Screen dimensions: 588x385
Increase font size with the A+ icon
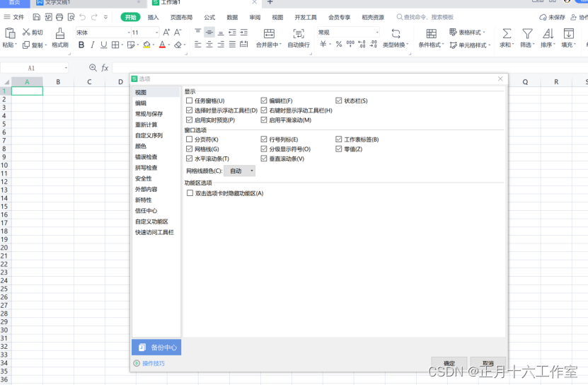166,33
